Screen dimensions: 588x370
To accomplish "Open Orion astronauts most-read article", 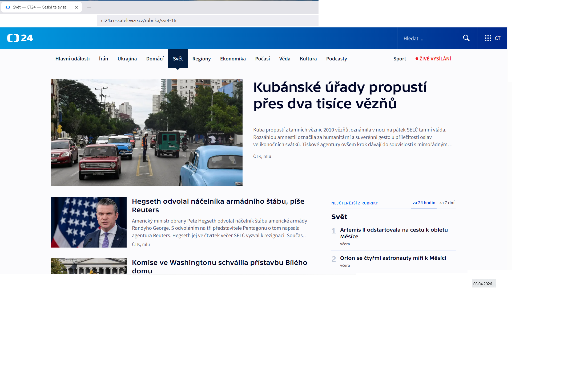I will (393, 258).
